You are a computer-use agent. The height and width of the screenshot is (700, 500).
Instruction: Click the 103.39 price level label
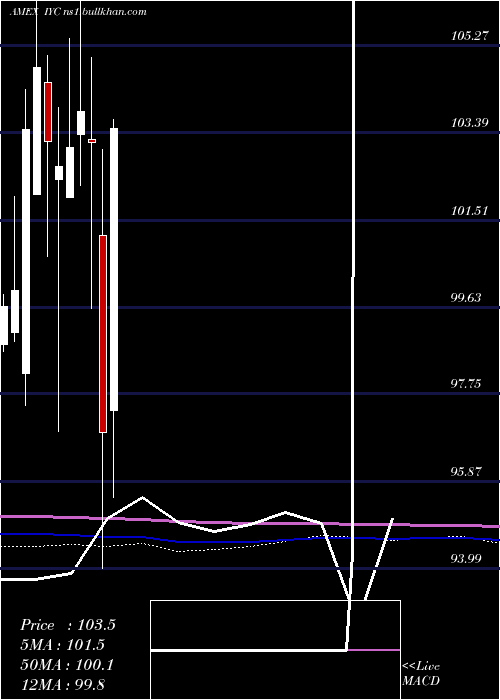(x=469, y=122)
